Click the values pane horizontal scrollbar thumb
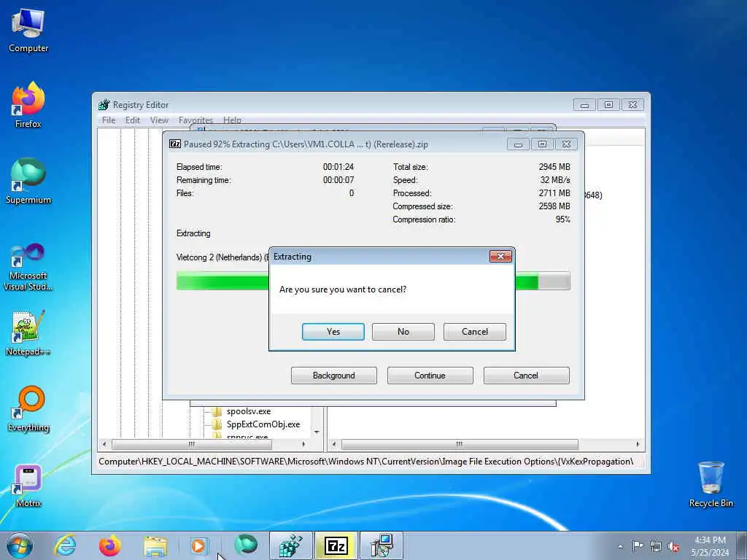This screenshot has height=560, width=747. point(460,444)
